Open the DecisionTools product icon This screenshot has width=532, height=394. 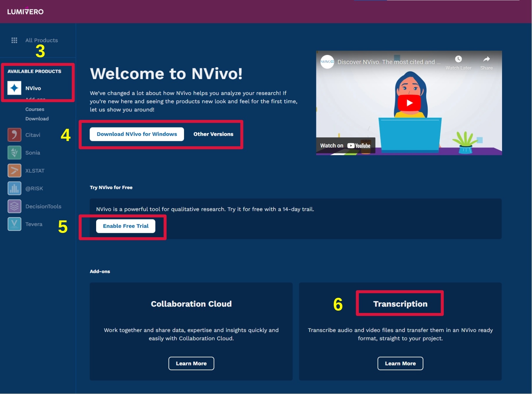point(14,206)
